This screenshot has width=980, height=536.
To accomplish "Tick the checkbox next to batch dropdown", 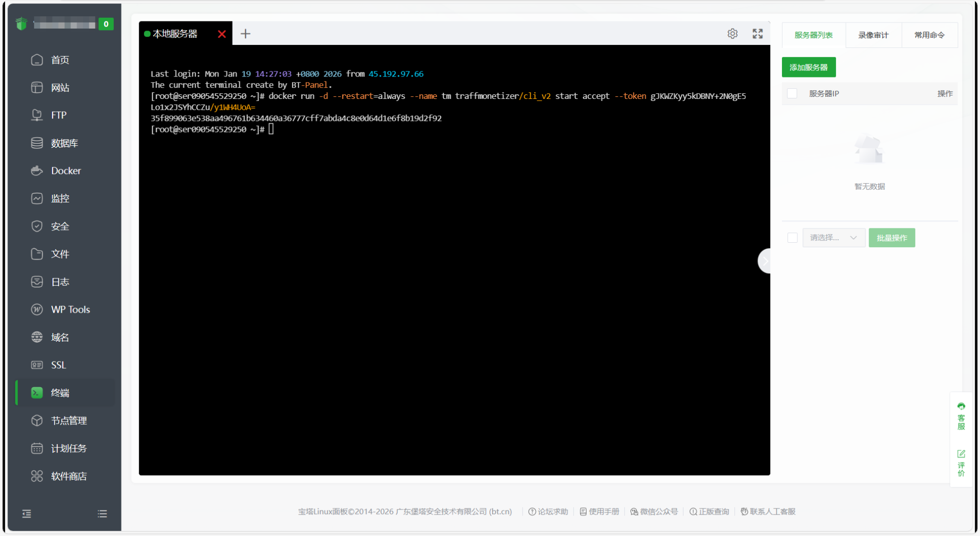I will (792, 238).
